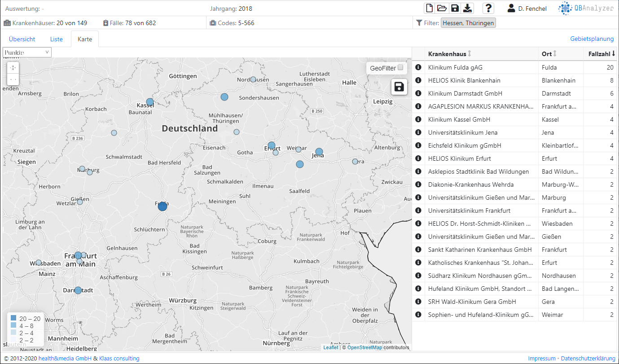Switch to the Liste tab
The width and height of the screenshot is (619, 364).
pyautogui.click(x=57, y=39)
